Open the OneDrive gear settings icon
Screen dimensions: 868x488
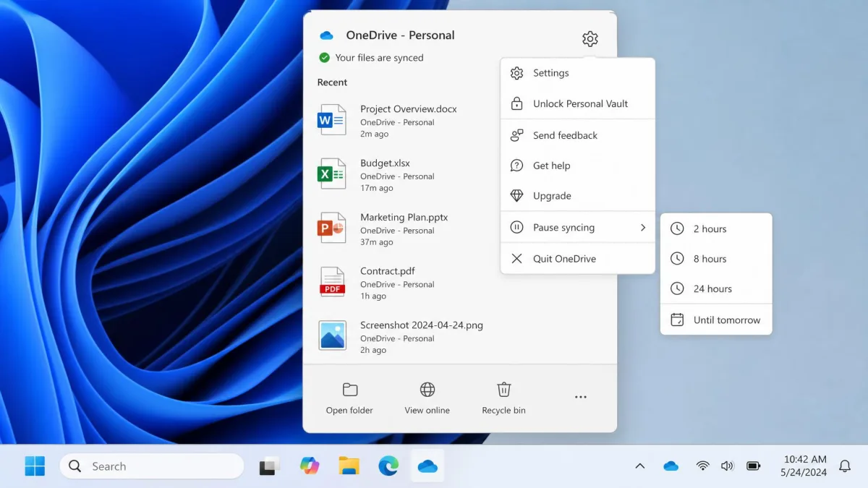(590, 39)
